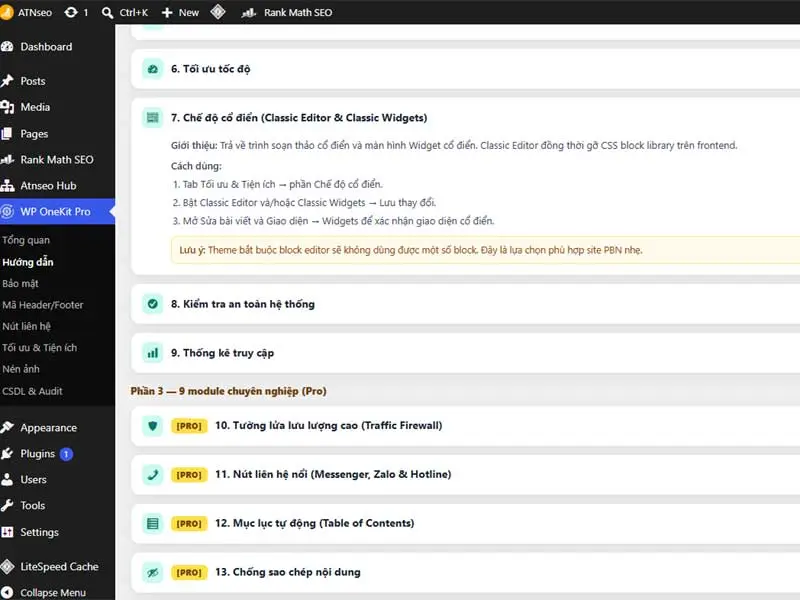Click the Appearance brush icon
Viewport: 800px width, 600px height.
[x=7, y=428]
